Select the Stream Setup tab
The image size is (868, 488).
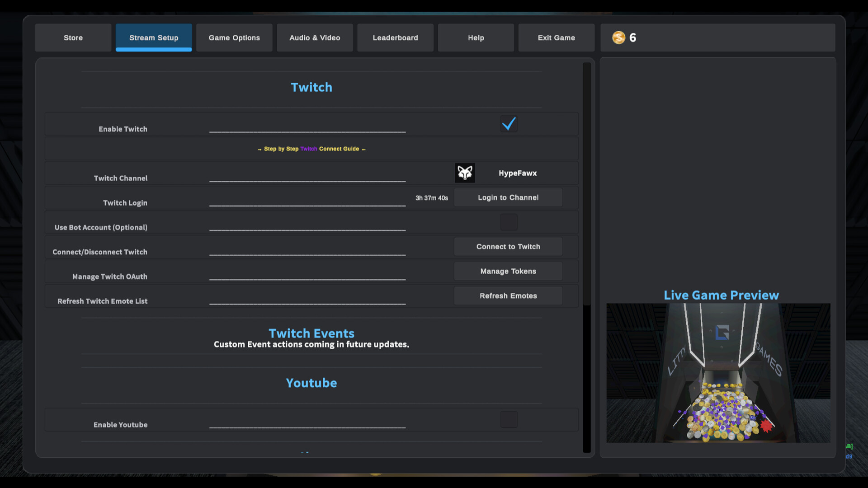click(154, 38)
